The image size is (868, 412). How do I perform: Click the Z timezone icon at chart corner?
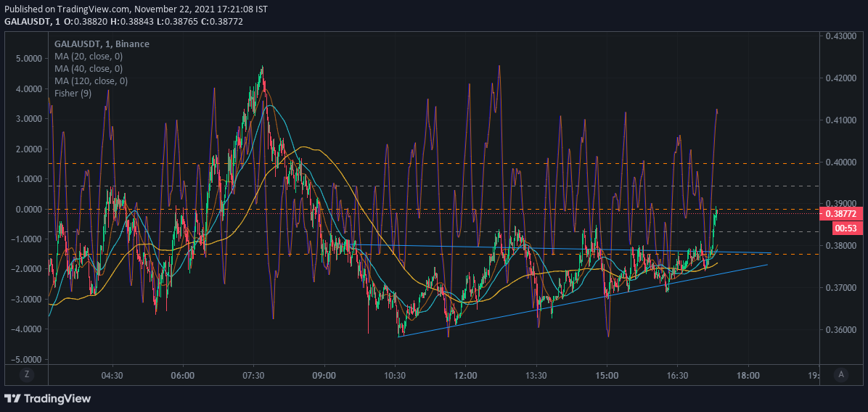(x=26, y=374)
